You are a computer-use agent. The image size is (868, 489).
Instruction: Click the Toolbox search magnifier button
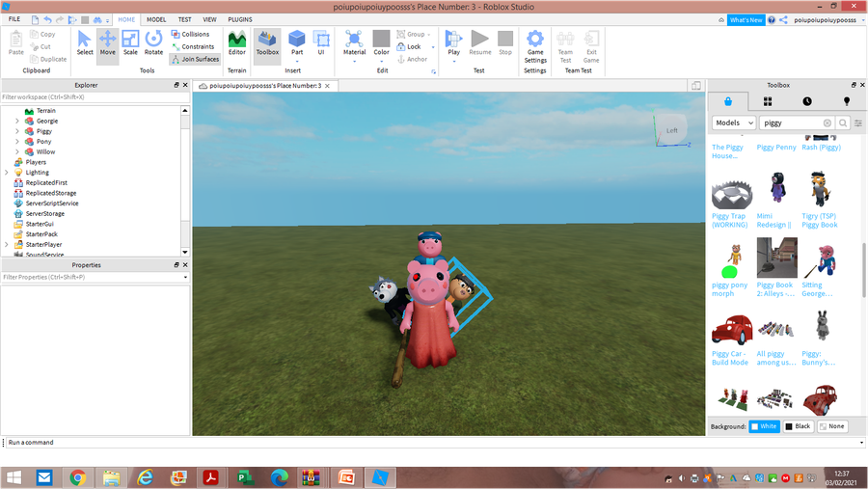pyautogui.click(x=843, y=122)
